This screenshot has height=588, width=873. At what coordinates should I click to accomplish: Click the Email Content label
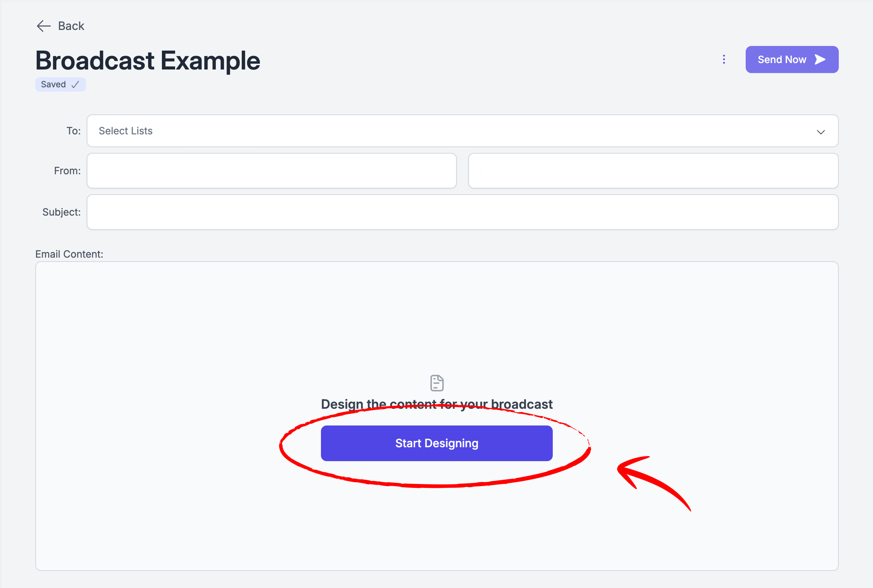69,254
